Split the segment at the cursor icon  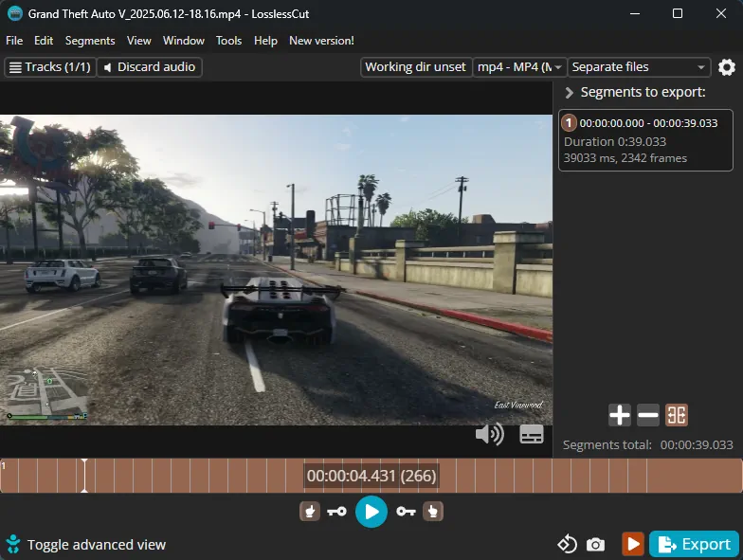click(677, 415)
